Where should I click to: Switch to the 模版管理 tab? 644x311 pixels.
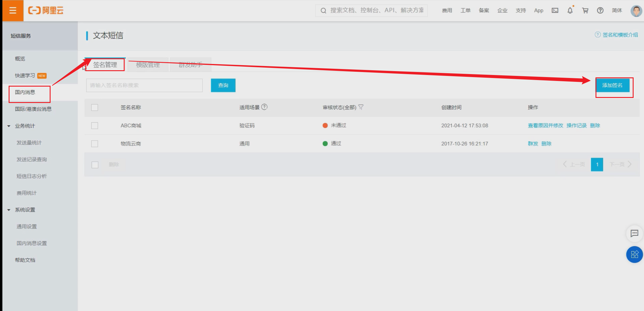pos(148,65)
